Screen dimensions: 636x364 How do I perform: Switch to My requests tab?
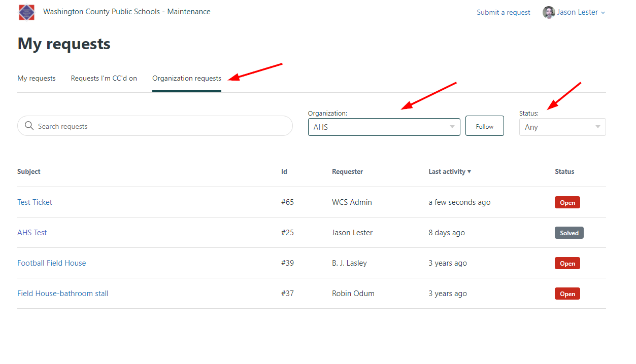tap(37, 78)
